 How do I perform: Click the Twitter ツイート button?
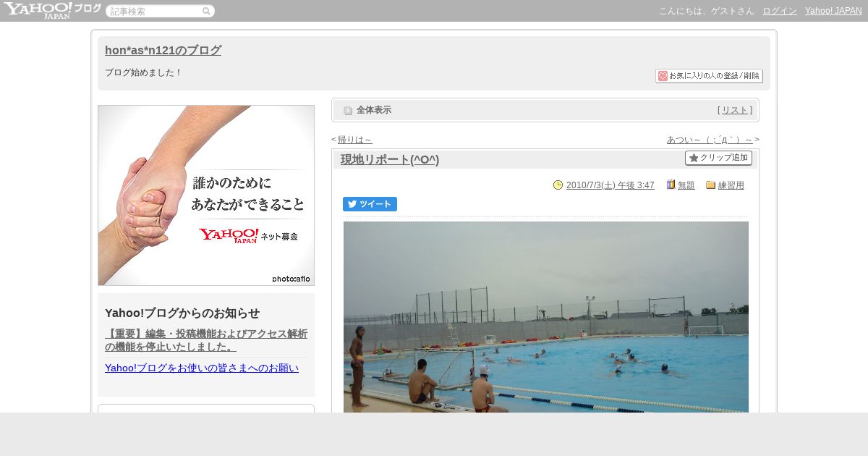click(370, 204)
